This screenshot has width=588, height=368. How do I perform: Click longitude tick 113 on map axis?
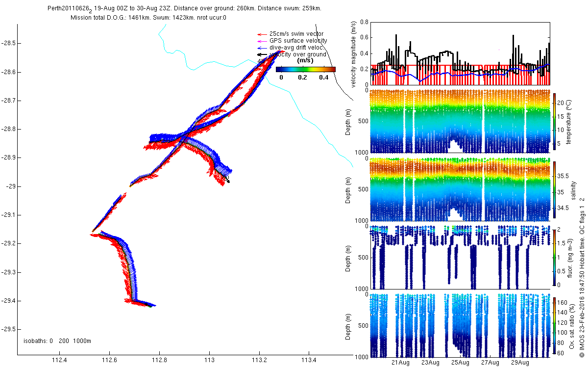click(x=210, y=361)
